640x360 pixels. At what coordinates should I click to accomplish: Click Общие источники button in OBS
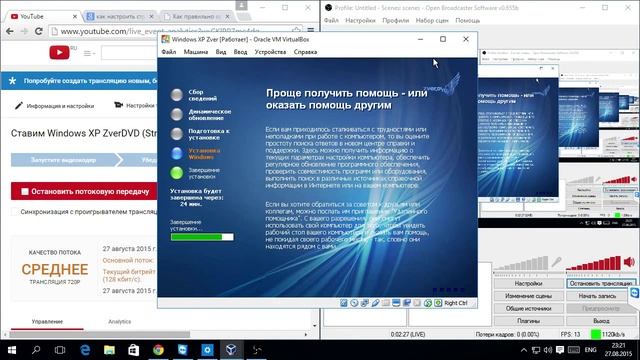pos(529,309)
